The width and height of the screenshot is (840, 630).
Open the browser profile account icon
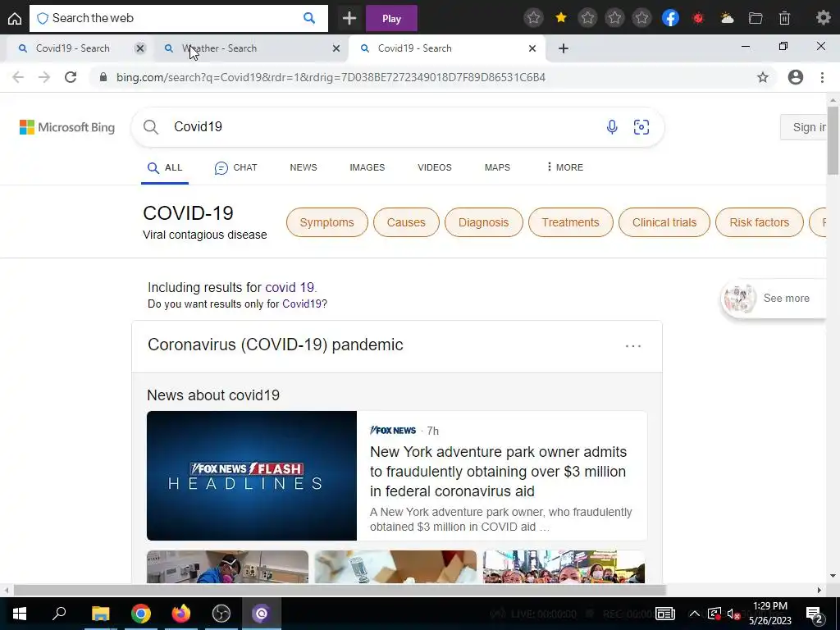click(x=796, y=77)
